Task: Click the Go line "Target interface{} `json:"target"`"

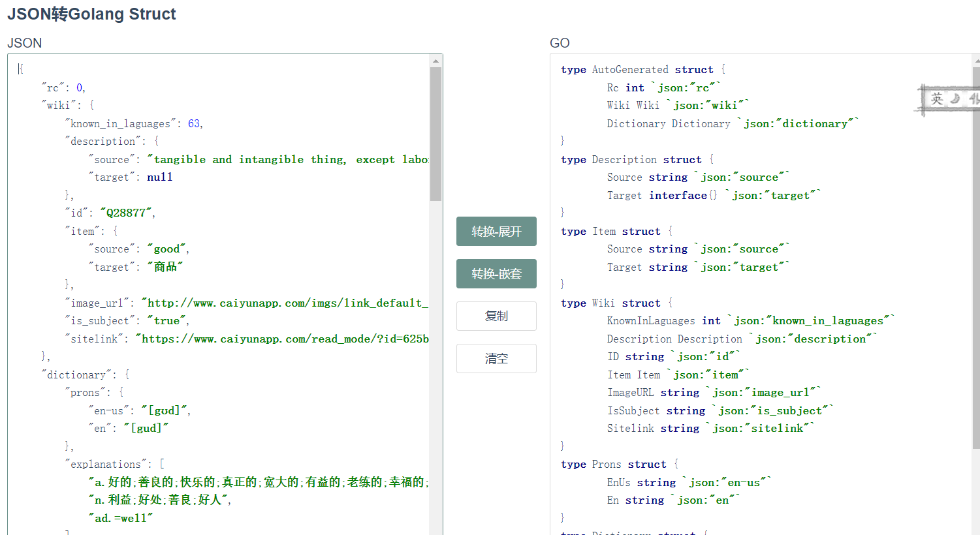Action: point(714,195)
